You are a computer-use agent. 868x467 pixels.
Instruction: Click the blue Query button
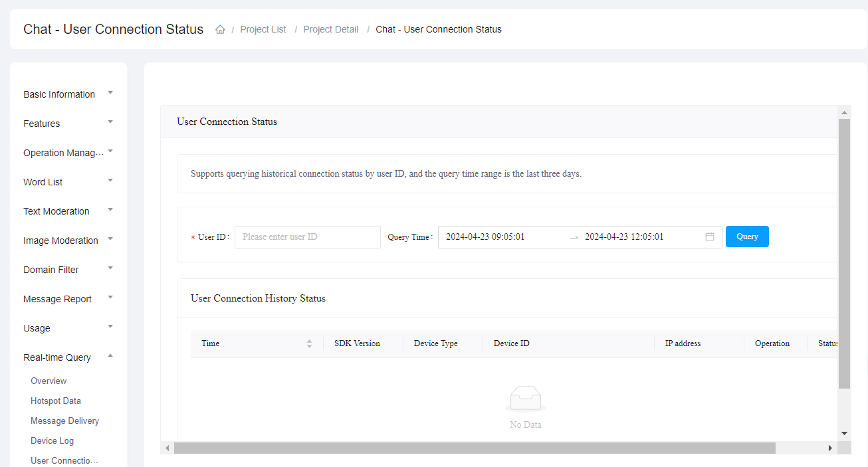click(747, 236)
